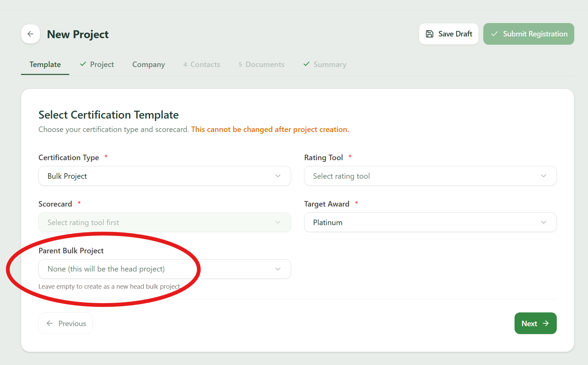Click the "Scorecard" field label
Image resolution: width=588 pixels, height=365 pixels.
[x=55, y=204]
